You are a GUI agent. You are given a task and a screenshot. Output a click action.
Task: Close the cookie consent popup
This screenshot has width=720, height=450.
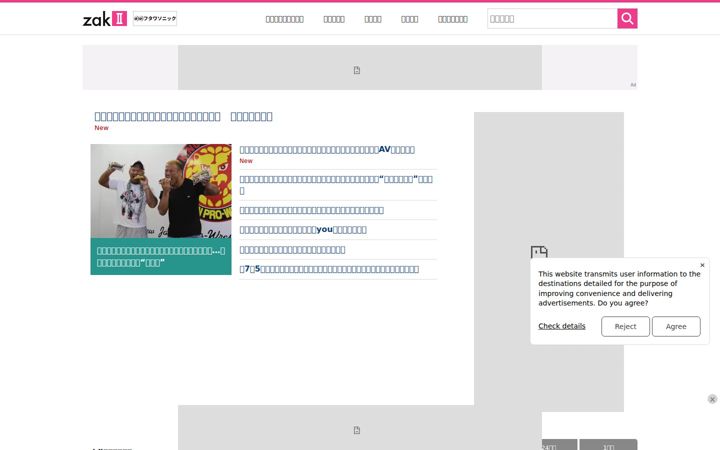point(702,265)
